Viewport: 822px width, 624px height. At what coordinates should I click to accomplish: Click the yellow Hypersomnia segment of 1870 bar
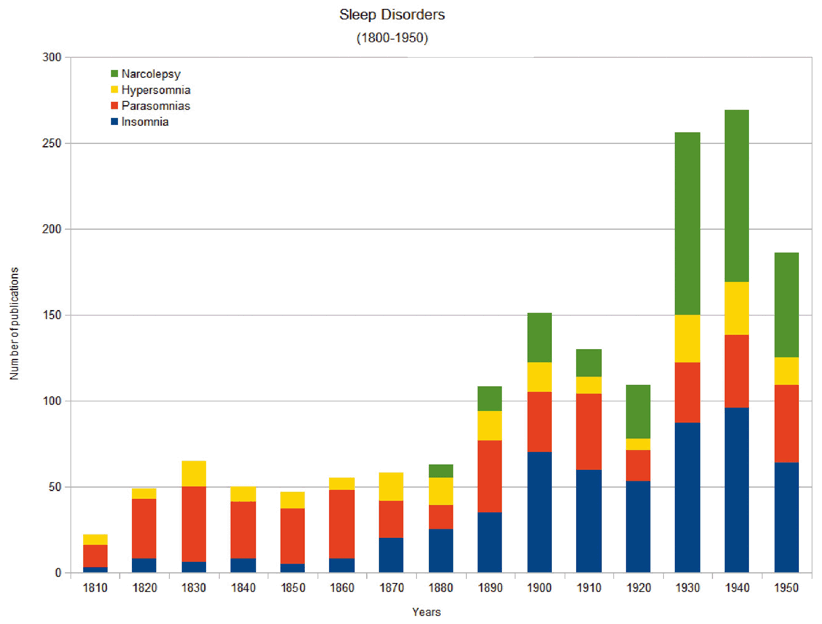click(x=391, y=487)
